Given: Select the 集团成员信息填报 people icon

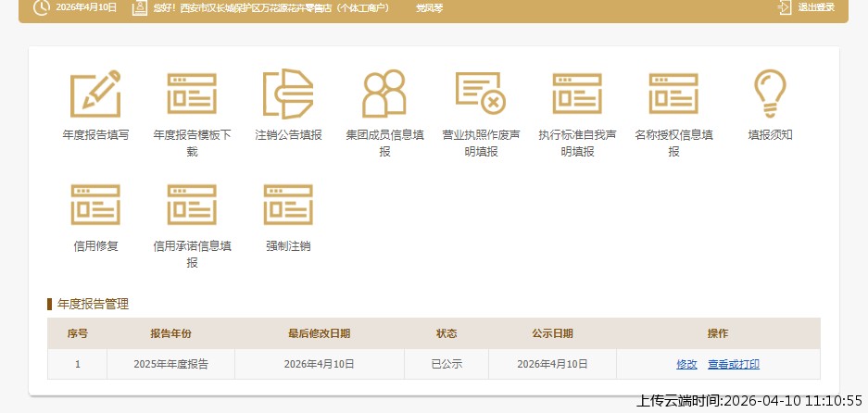Looking at the screenshot, I should pos(384,94).
